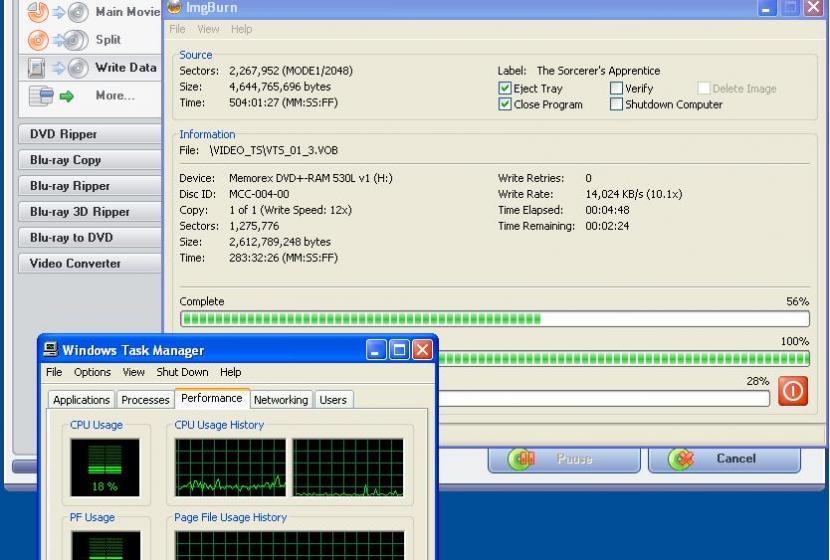Click the Windows Task Manager title icon
The height and width of the screenshot is (560, 830).
coord(51,349)
